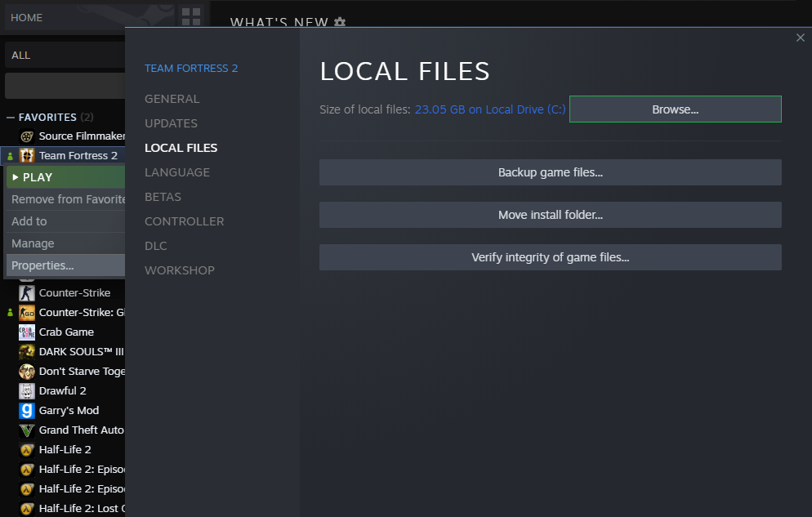Click the Counter-Strike: GO game icon
Screen dimensions: 812x517
click(27, 313)
